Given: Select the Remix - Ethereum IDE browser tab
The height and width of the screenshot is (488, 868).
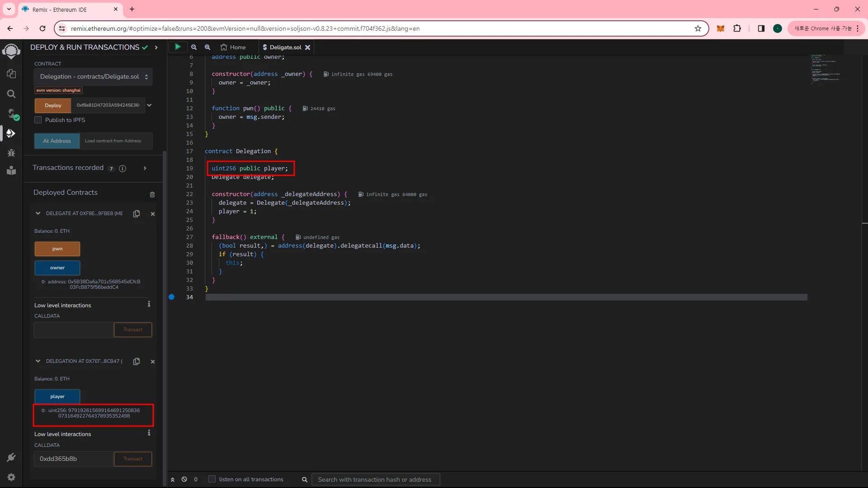Looking at the screenshot, I should tap(69, 9).
